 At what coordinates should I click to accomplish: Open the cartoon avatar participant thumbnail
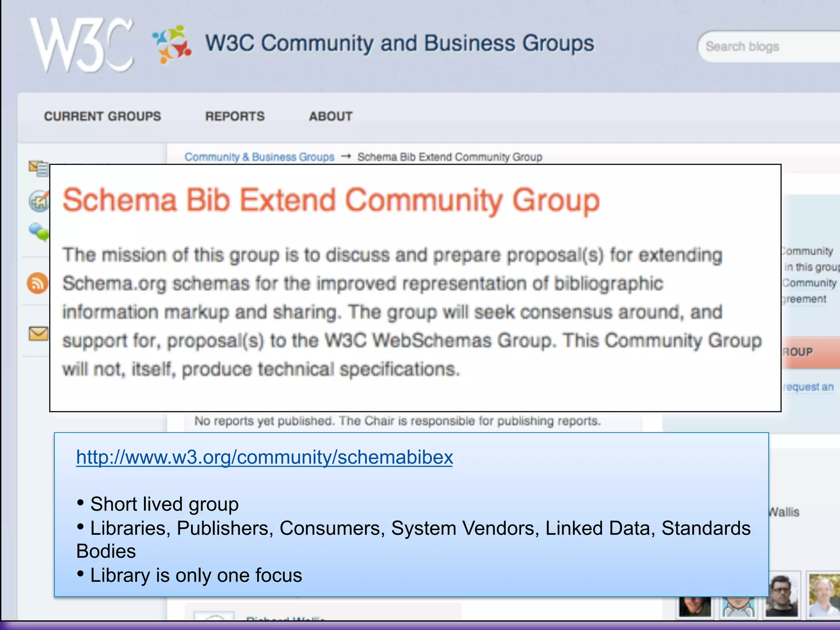pyautogui.click(x=738, y=607)
